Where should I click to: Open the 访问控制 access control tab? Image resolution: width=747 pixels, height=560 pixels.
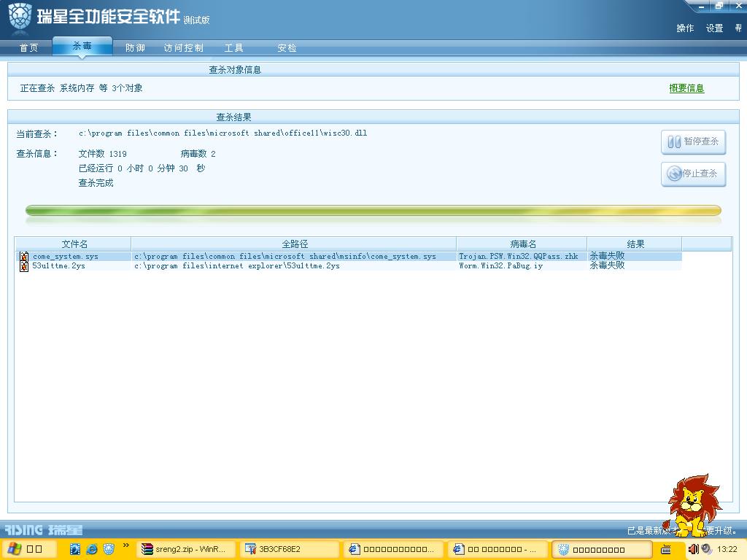coord(183,47)
